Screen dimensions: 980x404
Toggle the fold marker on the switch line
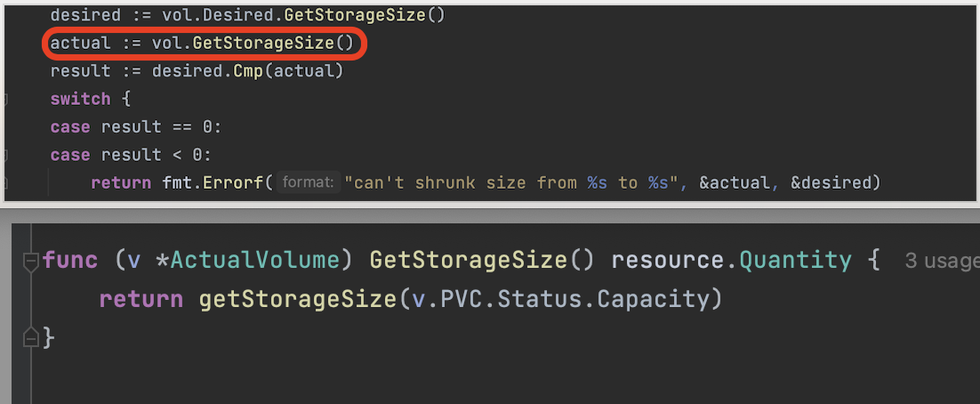coord(4,99)
